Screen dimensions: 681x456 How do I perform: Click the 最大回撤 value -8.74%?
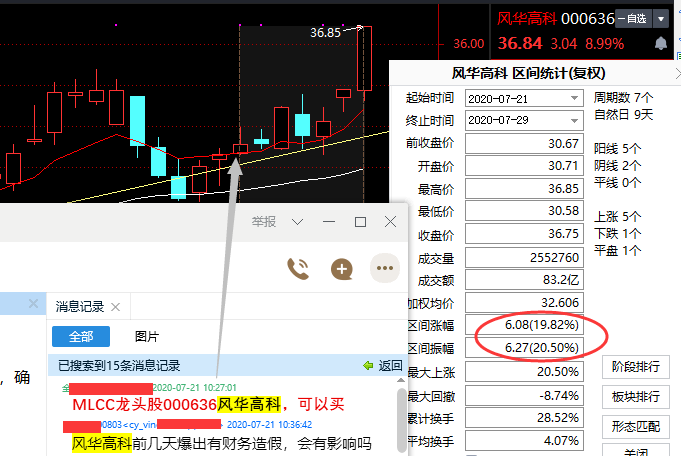(x=524, y=396)
